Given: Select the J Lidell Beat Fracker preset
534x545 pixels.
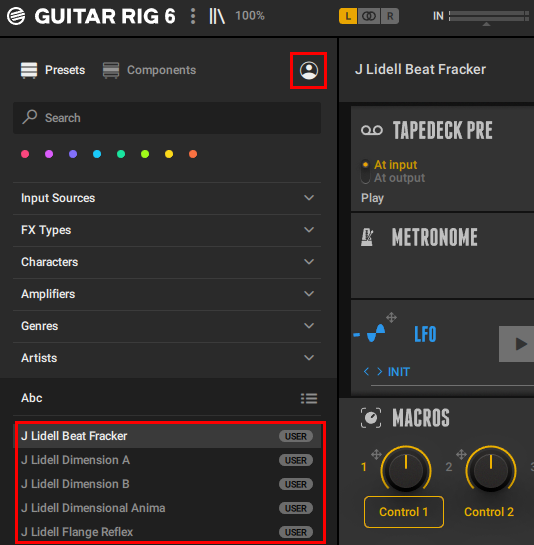Looking at the screenshot, I should (167, 436).
